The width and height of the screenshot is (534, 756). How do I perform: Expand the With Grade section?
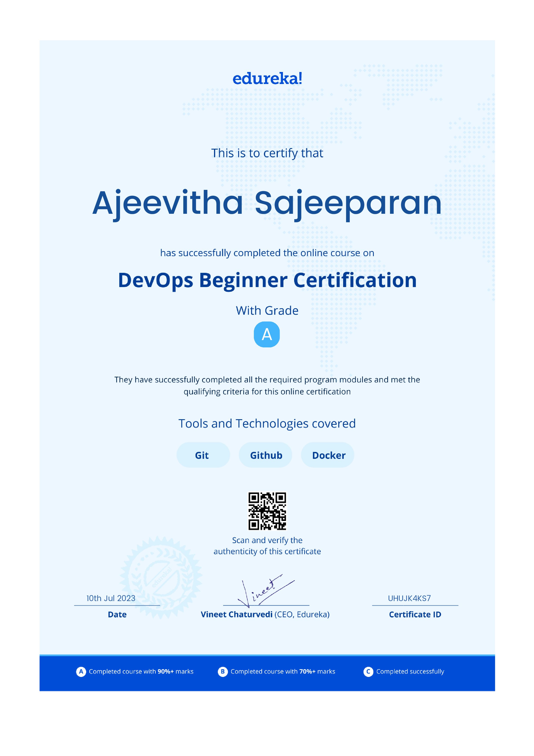(267, 310)
